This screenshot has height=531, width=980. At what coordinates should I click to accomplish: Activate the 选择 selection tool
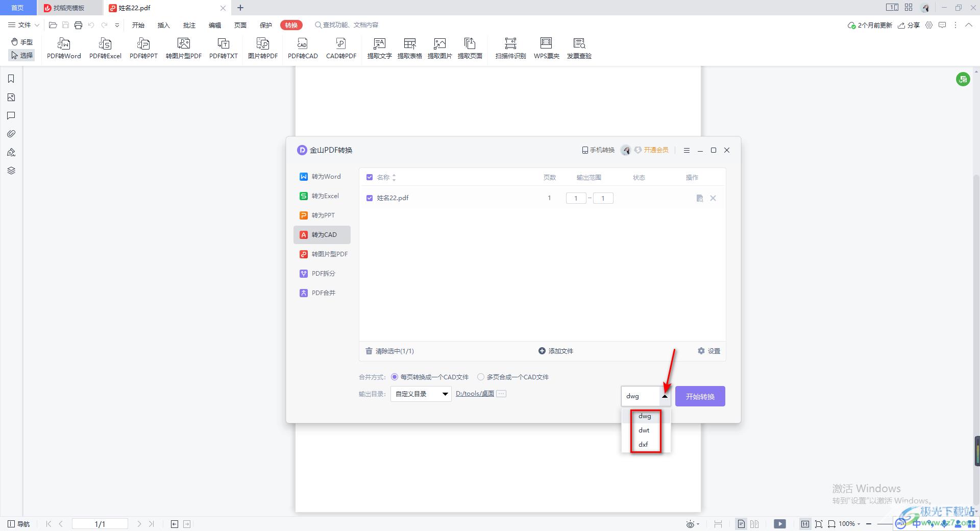[22, 55]
